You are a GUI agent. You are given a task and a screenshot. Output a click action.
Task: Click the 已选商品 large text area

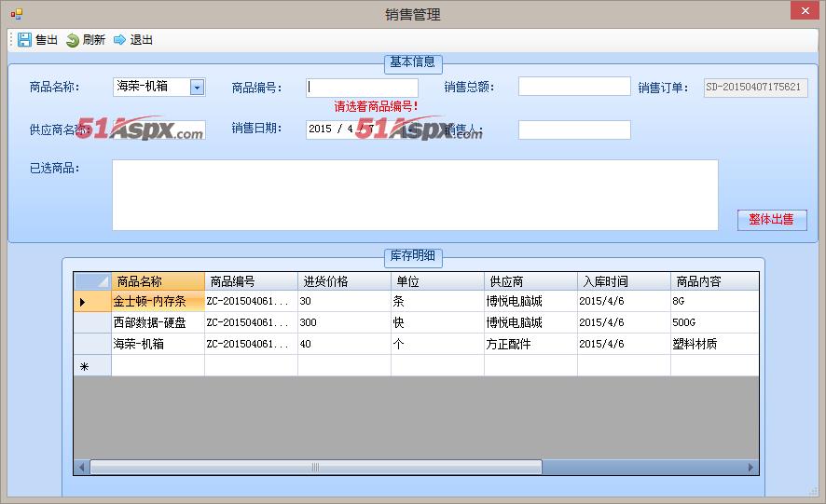[415, 195]
